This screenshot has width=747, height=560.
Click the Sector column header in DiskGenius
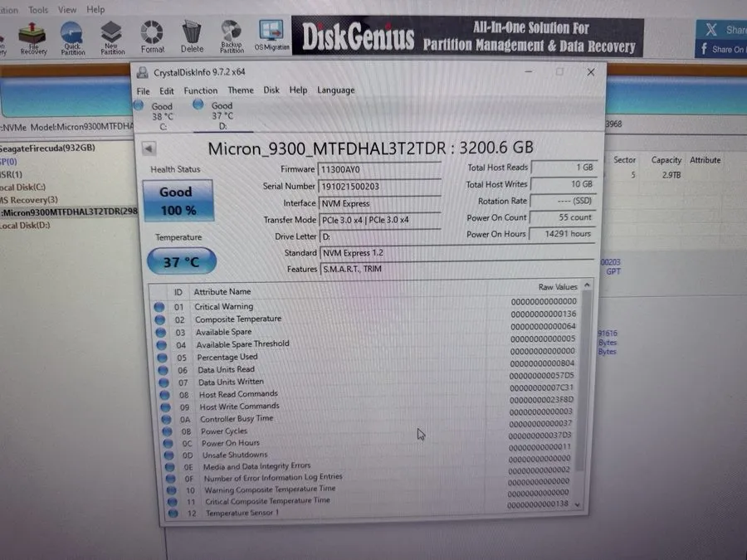[624, 160]
